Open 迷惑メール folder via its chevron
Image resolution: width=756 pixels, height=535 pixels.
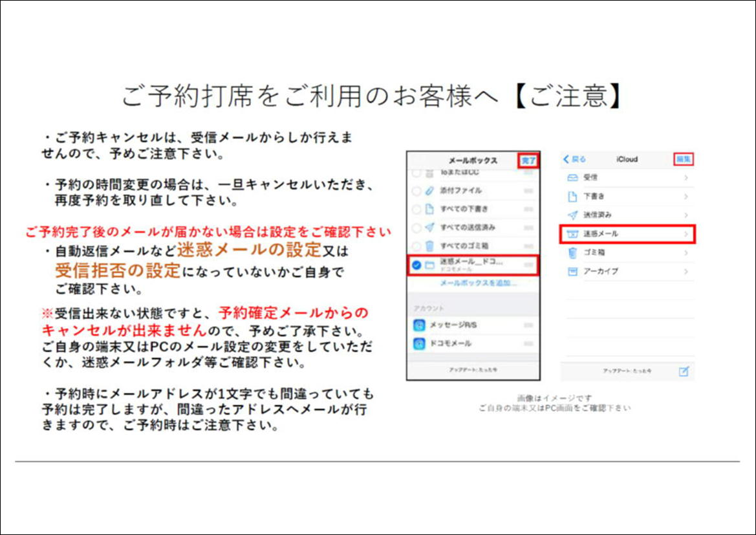point(686,234)
